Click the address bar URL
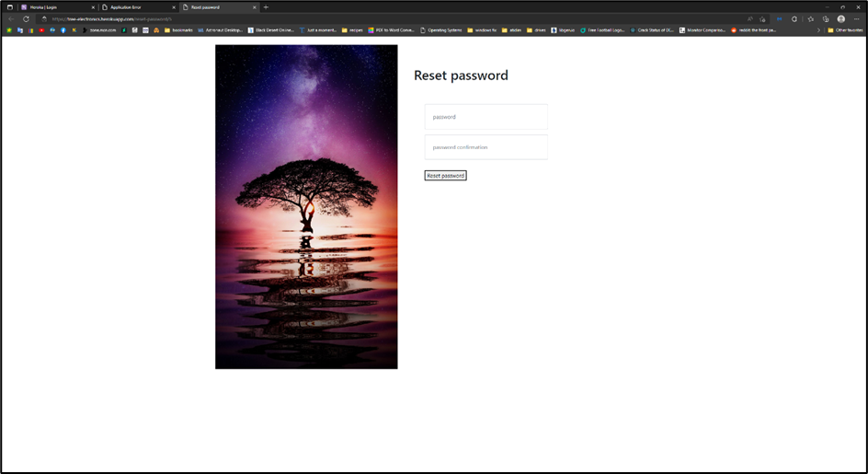The width and height of the screenshot is (868, 474). click(112, 18)
